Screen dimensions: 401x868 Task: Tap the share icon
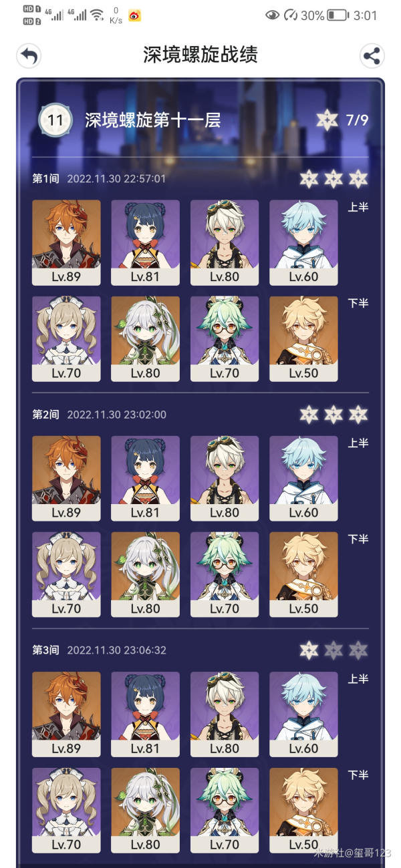coord(372,56)
